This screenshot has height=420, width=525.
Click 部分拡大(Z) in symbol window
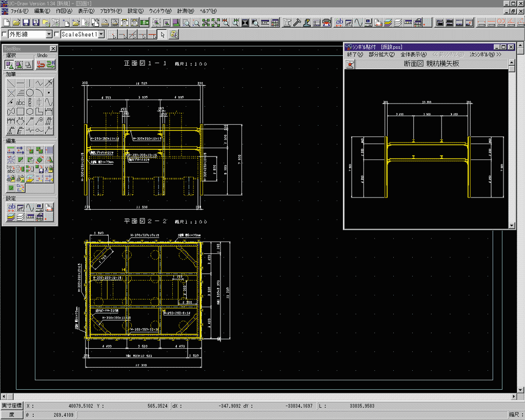coord(381,54)
